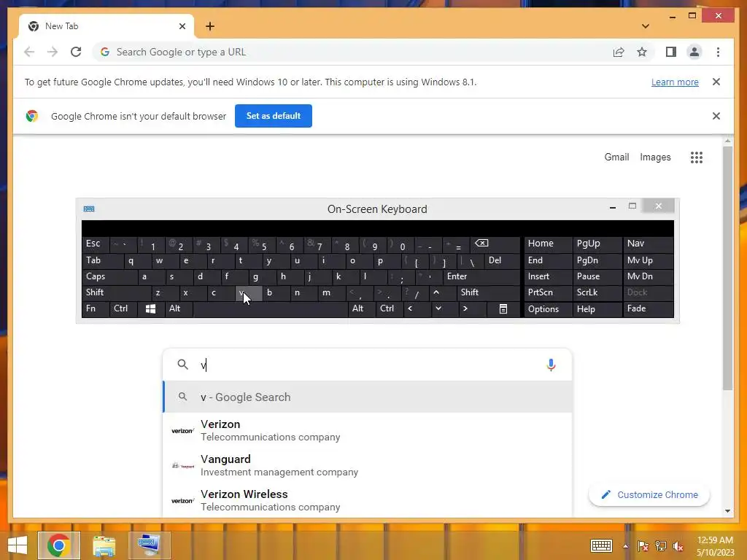This screenshot has width=747, height=560.
Task: Open the taskbar touch keyboard icon
Action: [601, 545]
